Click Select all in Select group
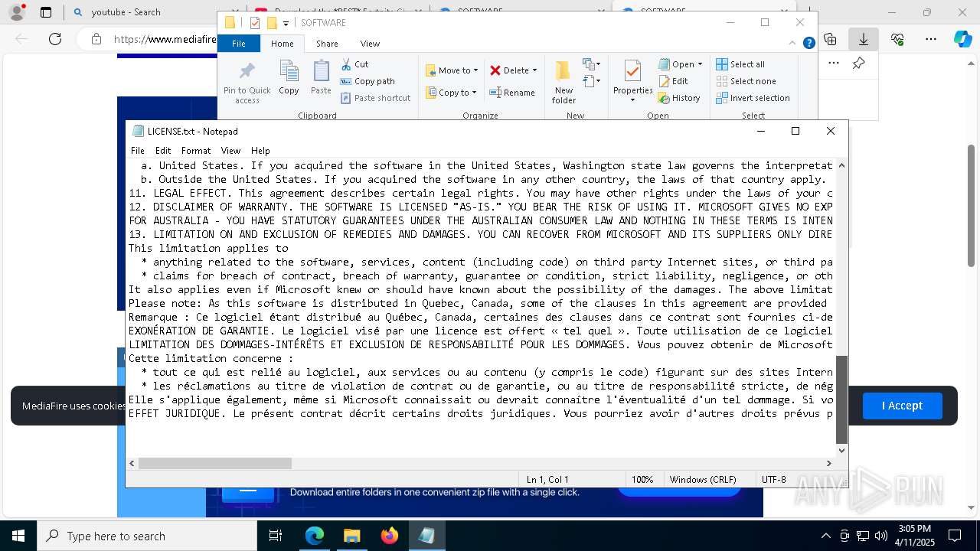Viewport: 980px width, 551px height. 740,64
